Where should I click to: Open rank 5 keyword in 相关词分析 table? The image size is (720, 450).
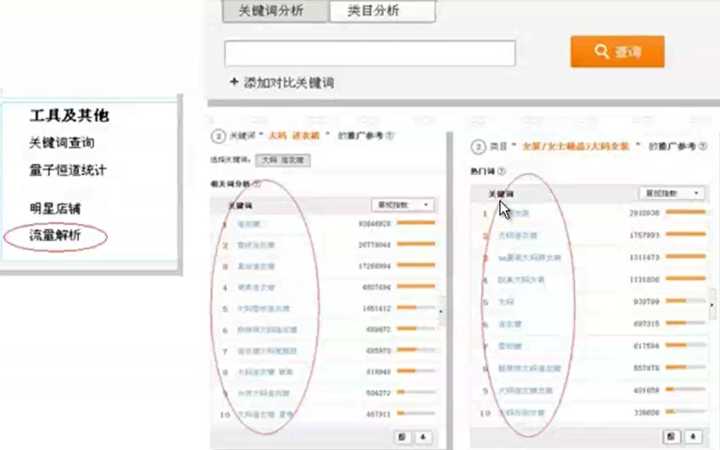pos(263,309)
